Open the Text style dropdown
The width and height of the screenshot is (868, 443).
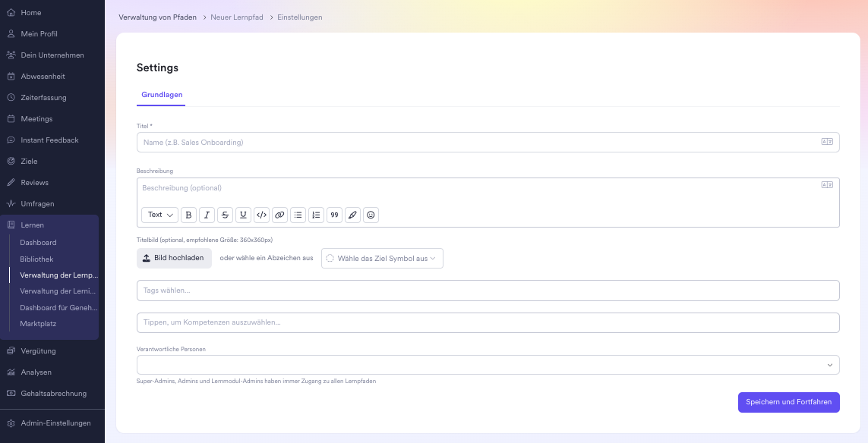point(159,215)
